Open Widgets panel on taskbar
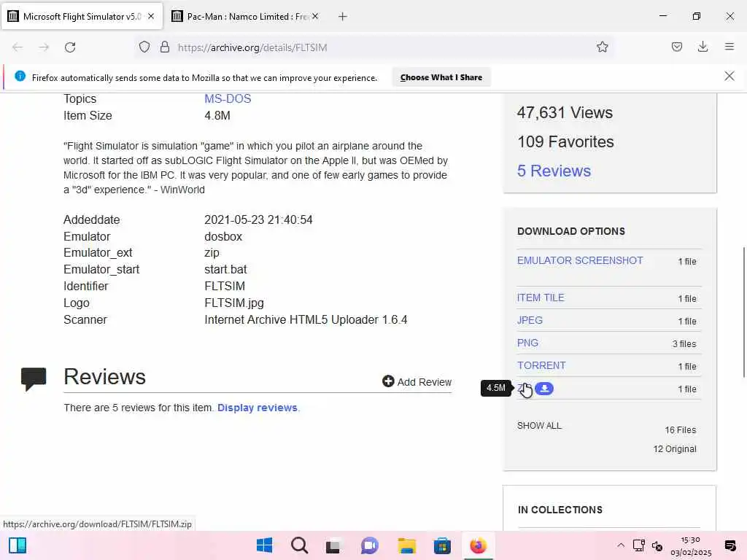This screenshot has height=560, width=747. (18, 545)
